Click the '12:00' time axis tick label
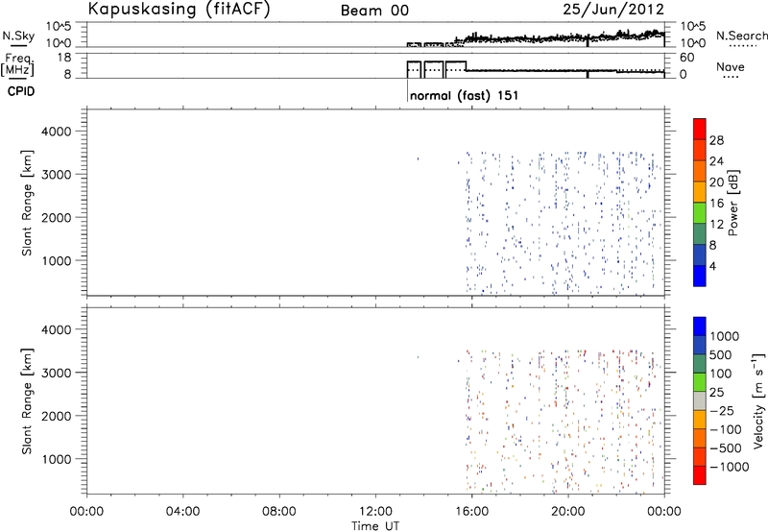Viewport: 768px width, 532px height. click(375, 512)
